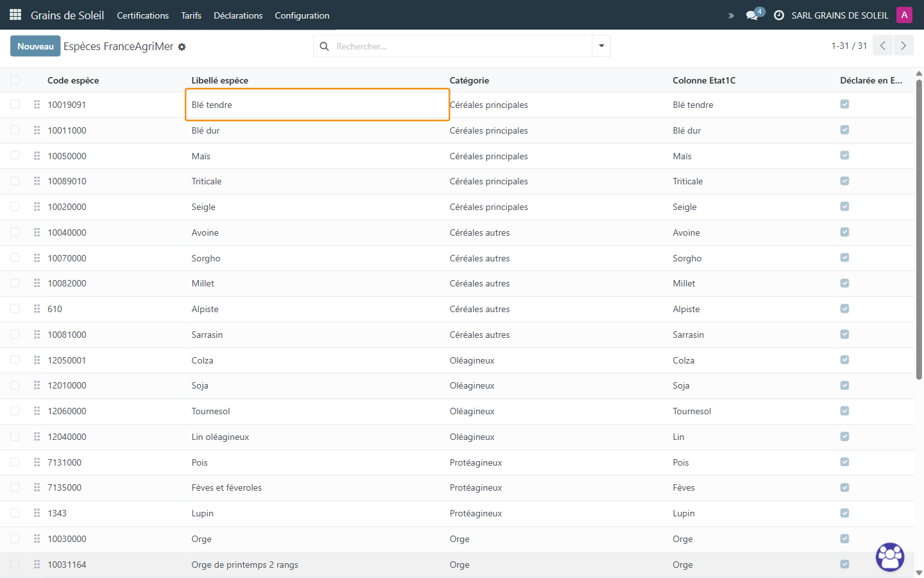Focus the Rechercher search field
Screen dimensions: 924x578
click(x=462, y=46)
